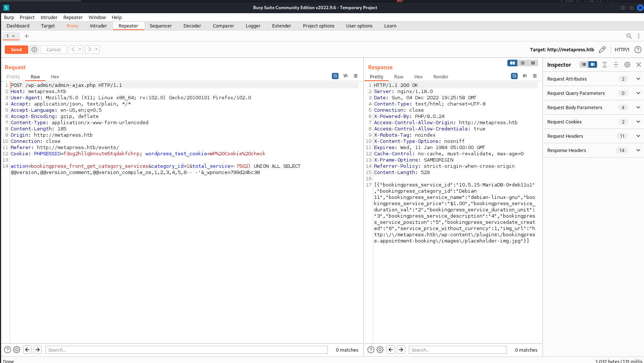Open Request search help icon
Image resolution: width=644 pixels, height=363 pixels.
(x=7, y=350)
